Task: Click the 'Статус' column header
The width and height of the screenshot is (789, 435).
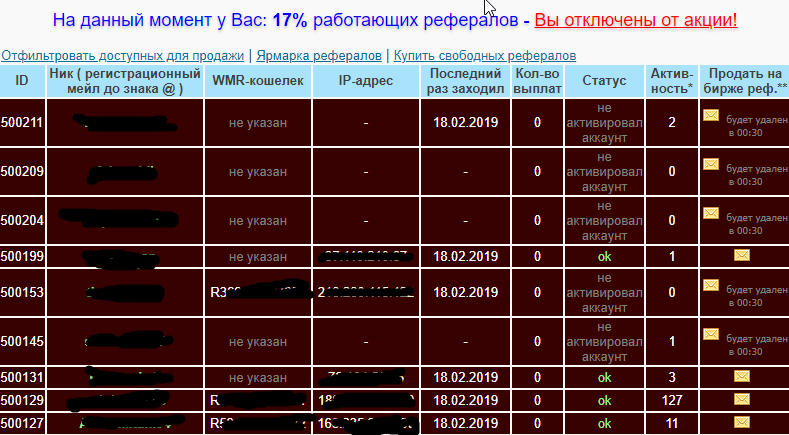Action: coord(602,82)
